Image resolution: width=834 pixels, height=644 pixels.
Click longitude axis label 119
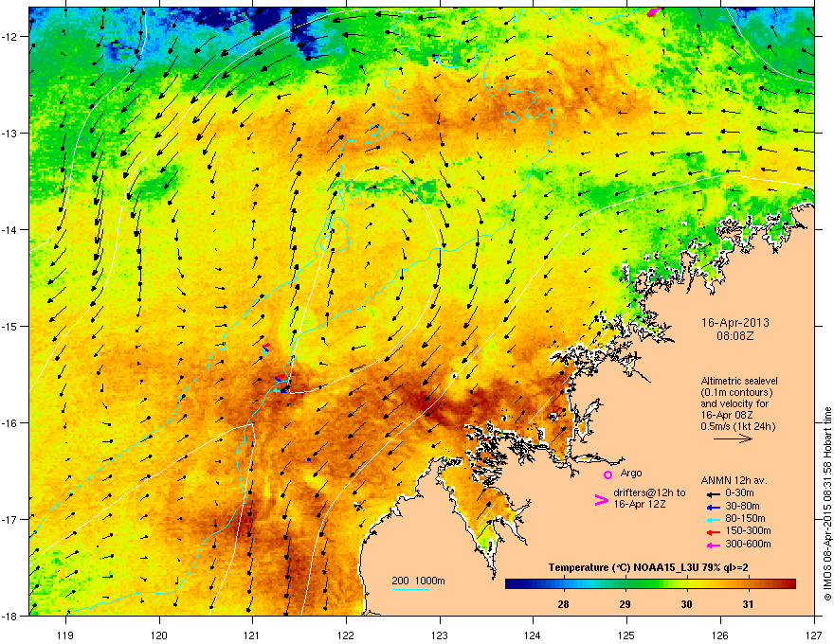tap(65, 635)
